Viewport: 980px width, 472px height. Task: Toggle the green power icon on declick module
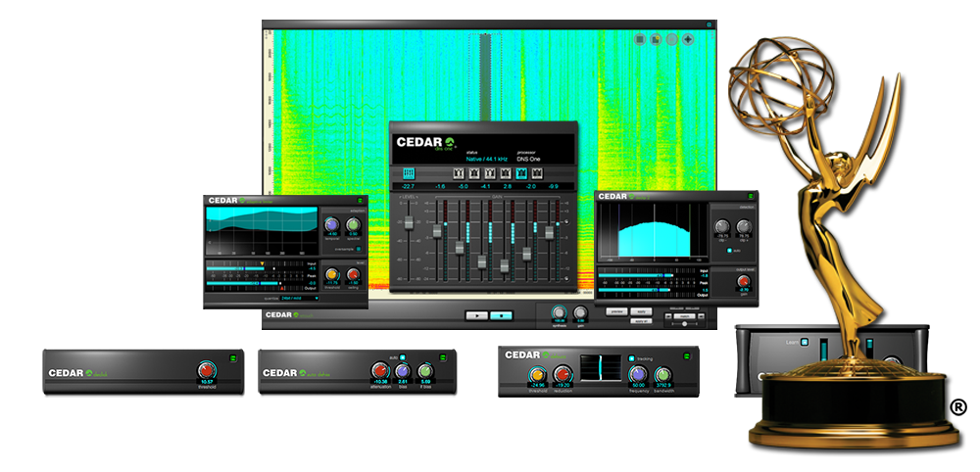(x=232, y=357)
